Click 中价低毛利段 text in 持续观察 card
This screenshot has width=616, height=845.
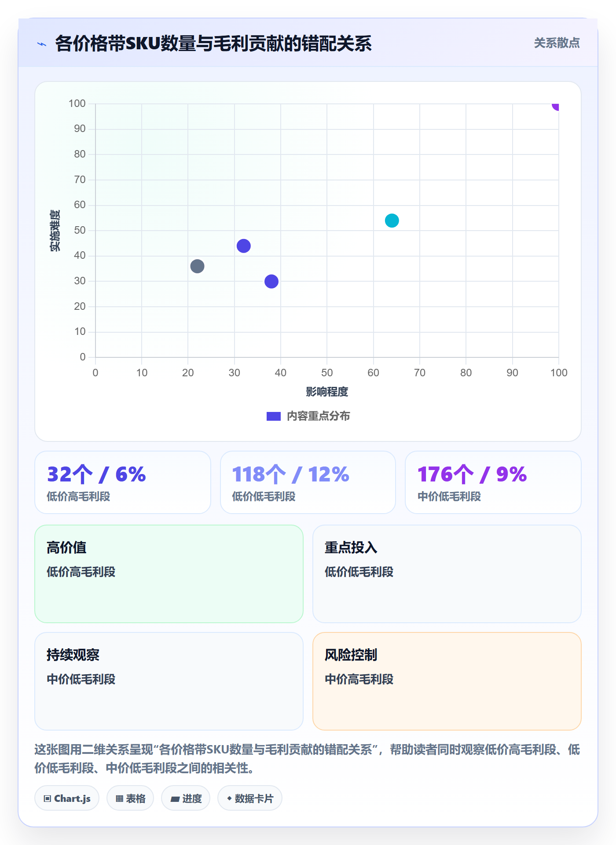point(81,680)
